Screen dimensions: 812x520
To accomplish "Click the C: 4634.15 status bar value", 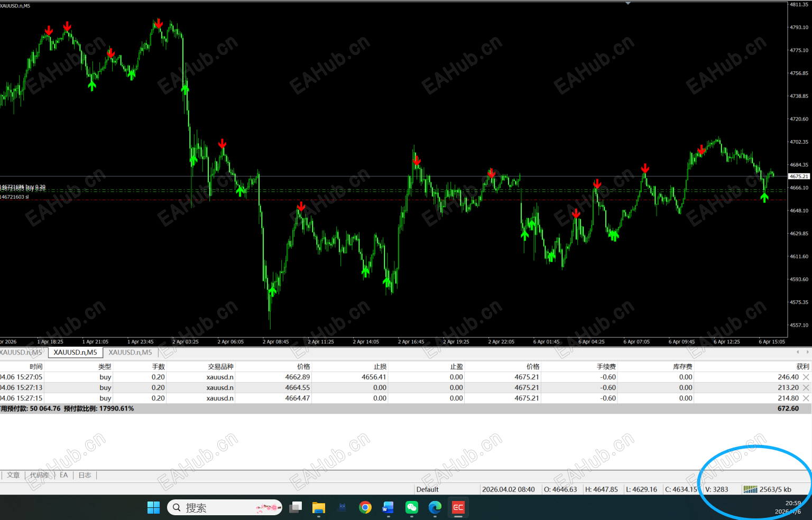I will pyautogui.click(x=681, y=489).
